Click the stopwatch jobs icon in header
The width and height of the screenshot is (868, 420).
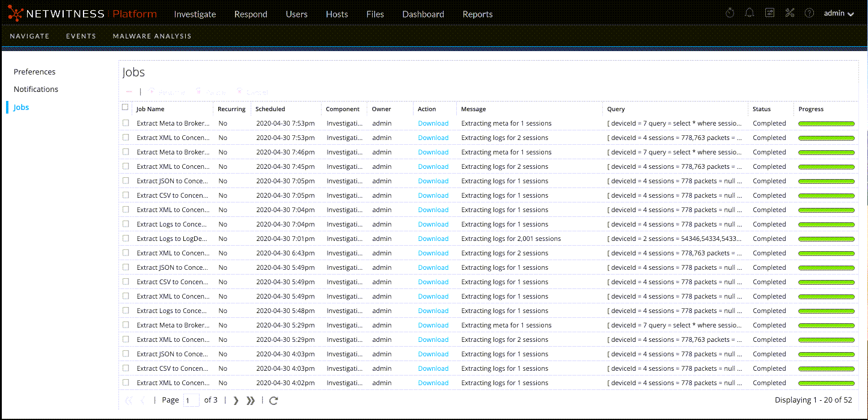point(730,13)
